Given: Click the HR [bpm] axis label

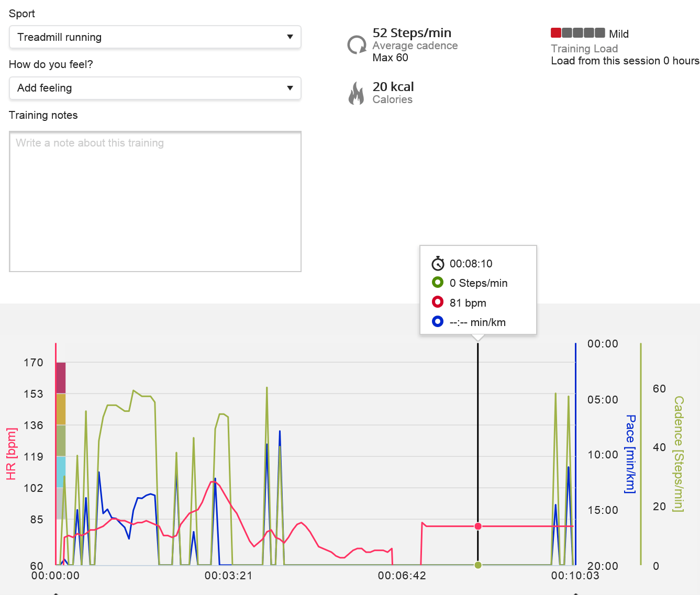Looking at the screenshot, I should 12,454.
